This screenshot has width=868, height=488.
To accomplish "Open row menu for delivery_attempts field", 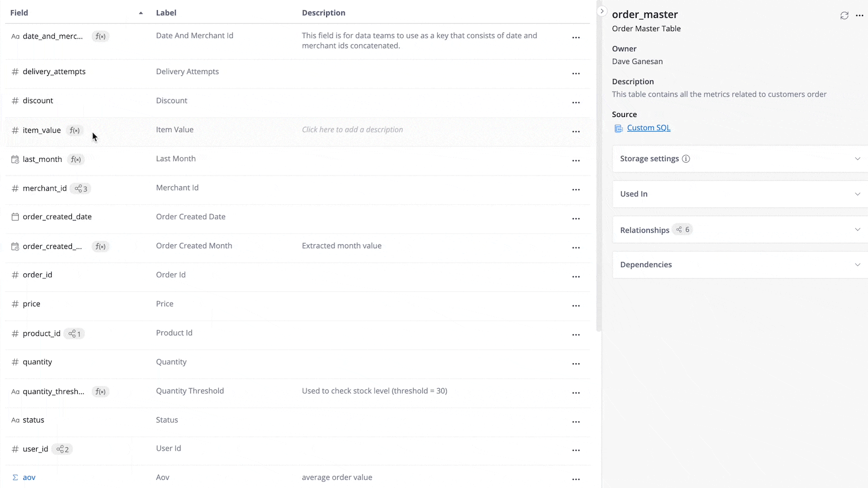I will pos(576,74).
